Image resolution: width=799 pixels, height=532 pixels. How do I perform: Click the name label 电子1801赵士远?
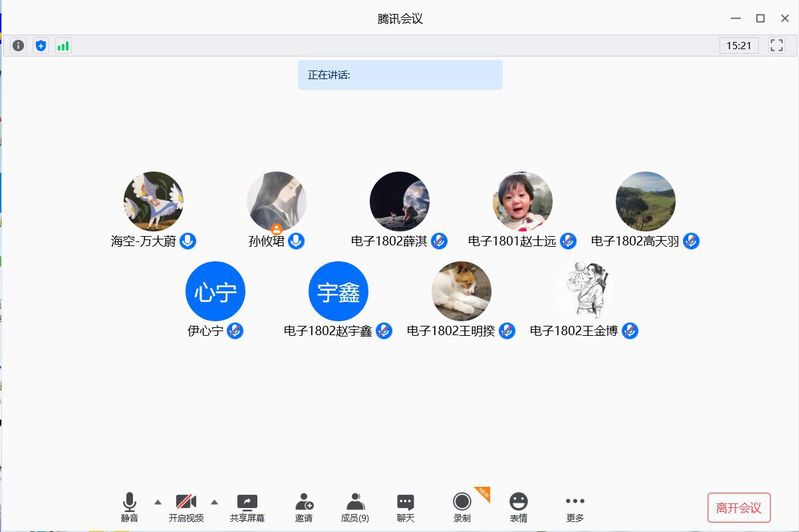(512, 241)
